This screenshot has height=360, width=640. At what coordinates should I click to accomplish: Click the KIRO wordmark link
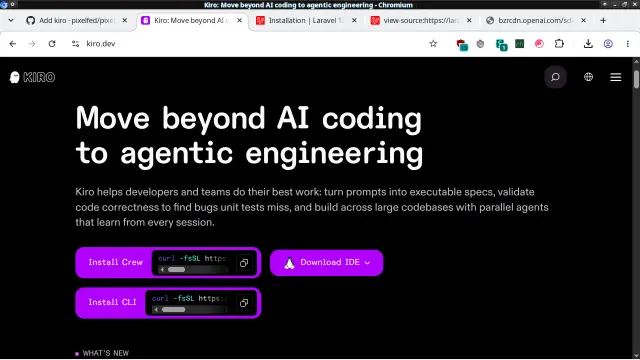[x=39, y=77]
